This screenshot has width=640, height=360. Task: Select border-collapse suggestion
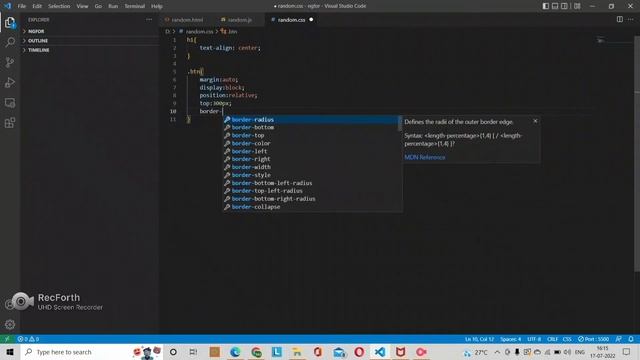pyautogui.click(x=311, y=207)
